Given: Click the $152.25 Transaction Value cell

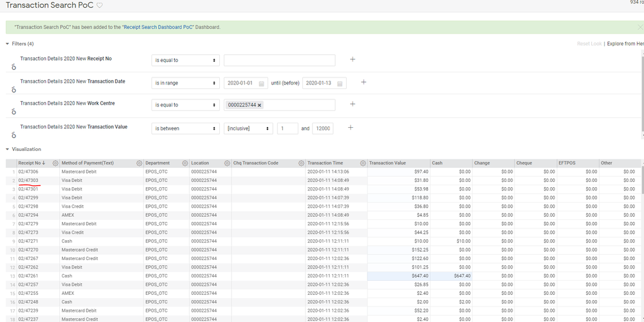Looking at the screenshot, I should (399, 250).
